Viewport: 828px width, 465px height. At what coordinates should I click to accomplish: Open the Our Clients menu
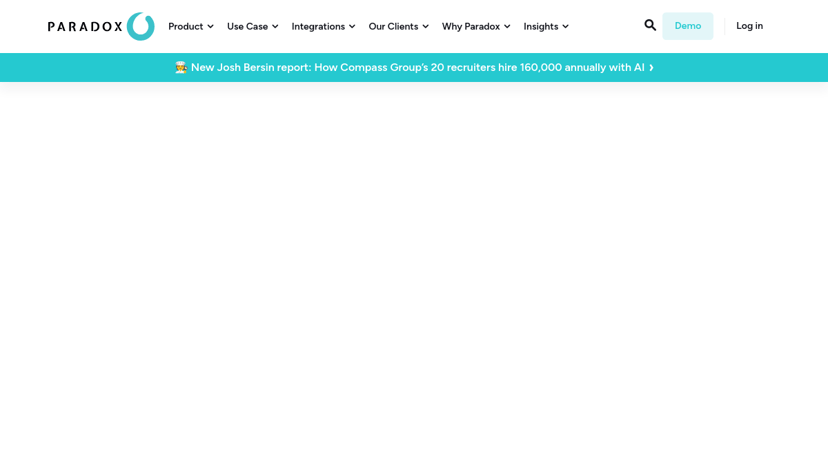click(x=399, y=26)
